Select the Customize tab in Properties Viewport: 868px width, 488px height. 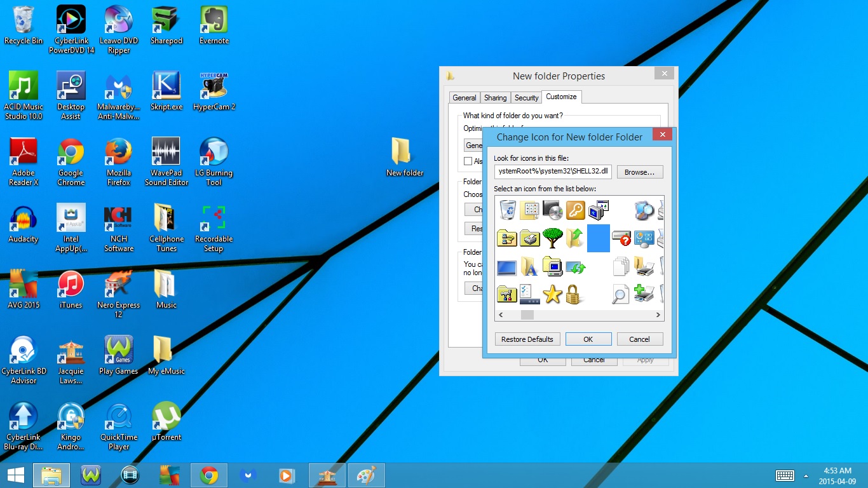pos(562,97)
